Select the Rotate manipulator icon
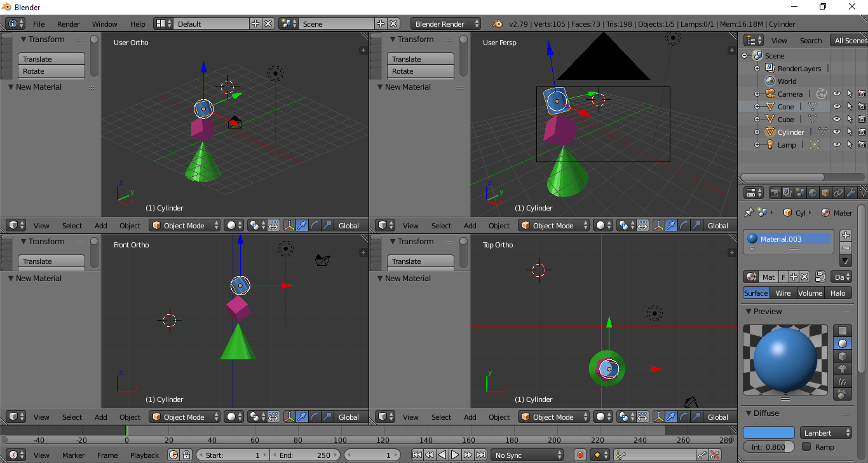Screen dimensions: 868x463 [x=315, y=225]
